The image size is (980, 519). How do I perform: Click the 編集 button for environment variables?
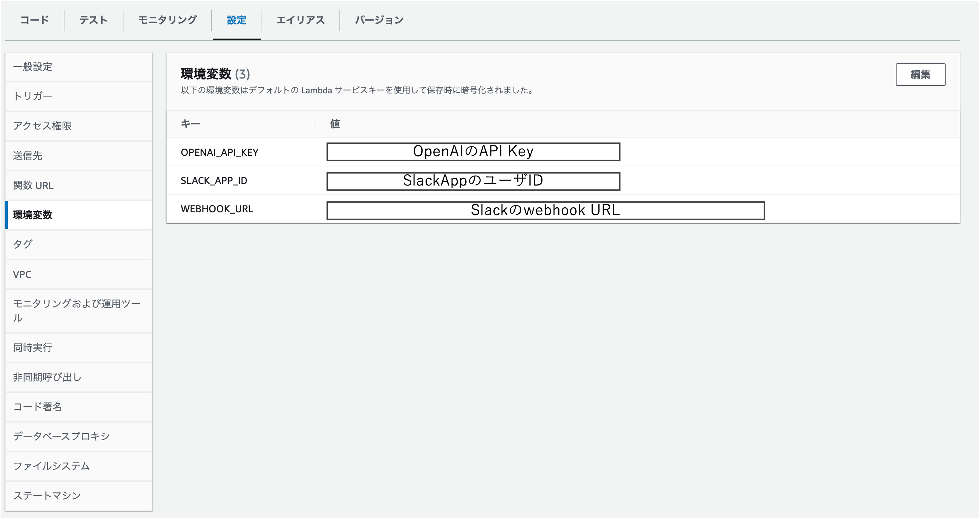pyautogui.click(x=920, y=74)
